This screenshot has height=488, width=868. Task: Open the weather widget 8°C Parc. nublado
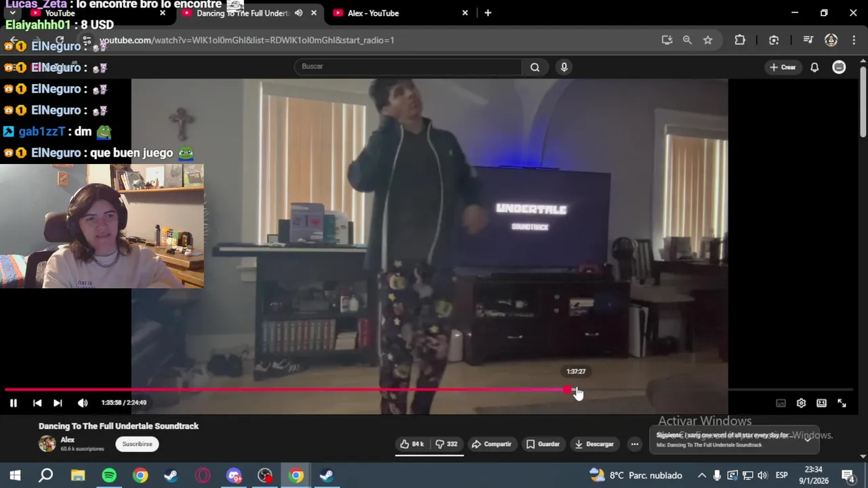click(x=635, y=475)
